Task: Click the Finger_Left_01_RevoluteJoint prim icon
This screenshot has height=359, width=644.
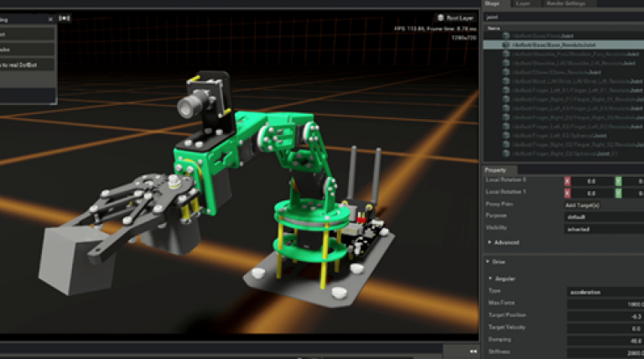Action: 506,90
